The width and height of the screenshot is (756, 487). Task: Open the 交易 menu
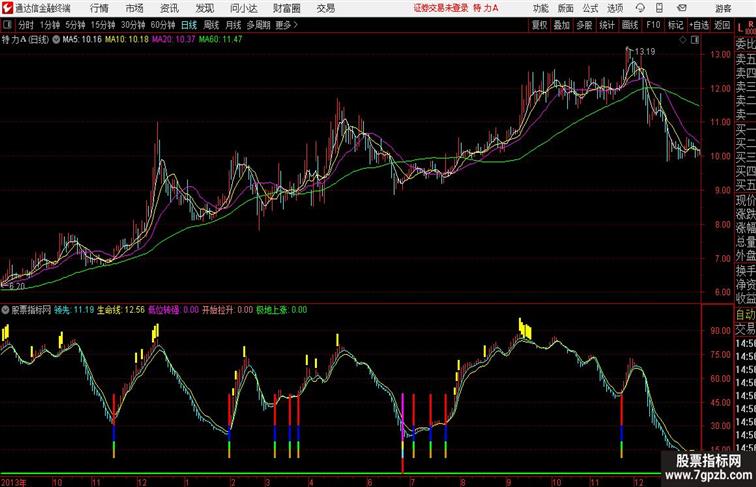click(325, 8)
